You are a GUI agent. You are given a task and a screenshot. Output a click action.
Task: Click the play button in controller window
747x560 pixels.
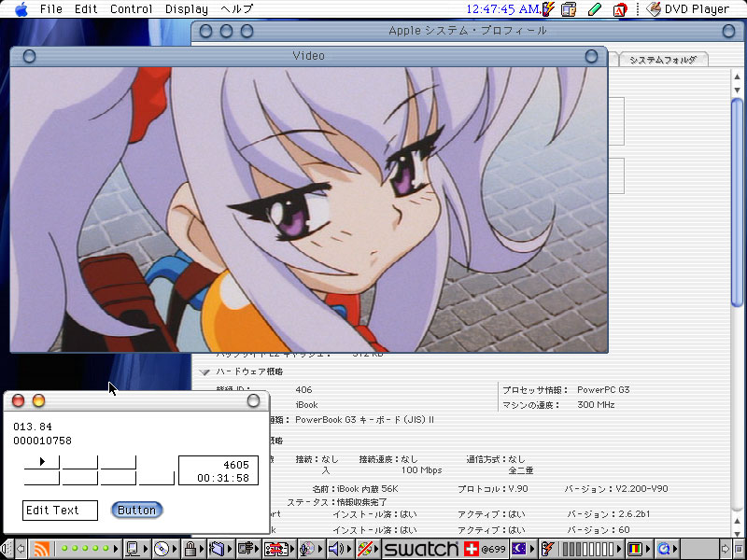click(x=42, y=461)
